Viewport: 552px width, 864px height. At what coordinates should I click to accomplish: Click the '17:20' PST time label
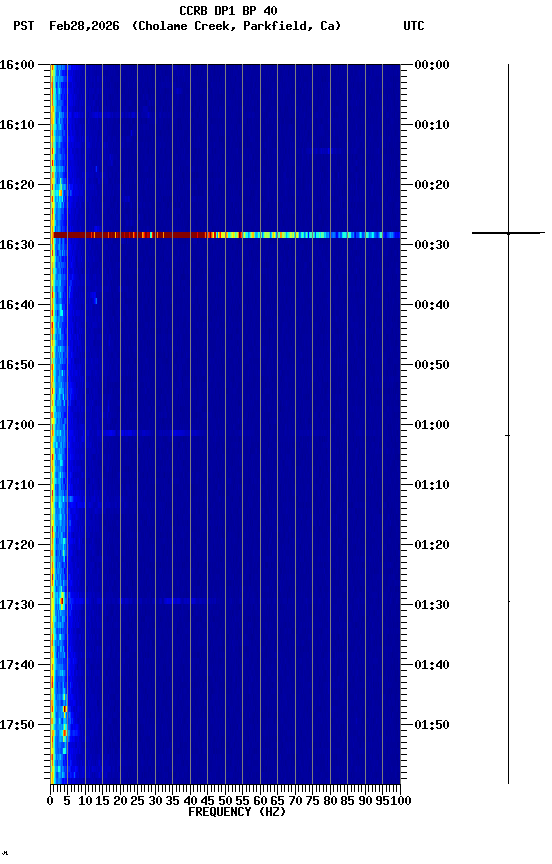click(17, 545)
